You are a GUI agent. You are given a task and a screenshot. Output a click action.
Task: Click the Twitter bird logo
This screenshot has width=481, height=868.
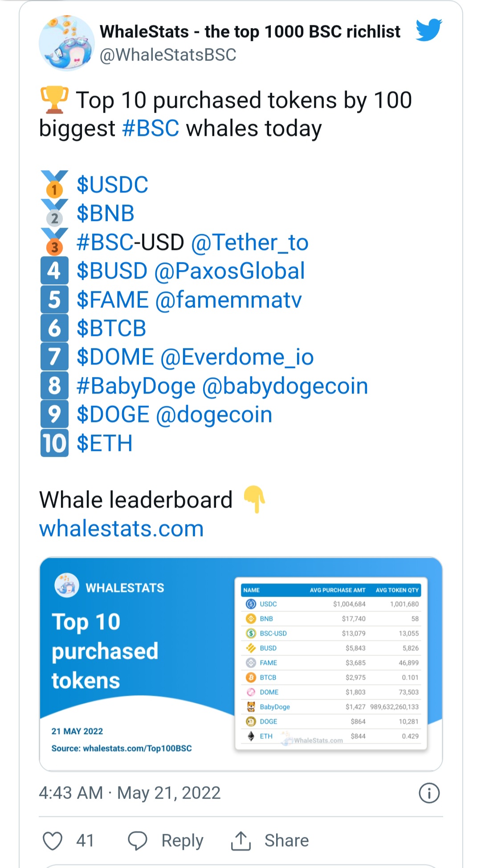tap(429, 30)
